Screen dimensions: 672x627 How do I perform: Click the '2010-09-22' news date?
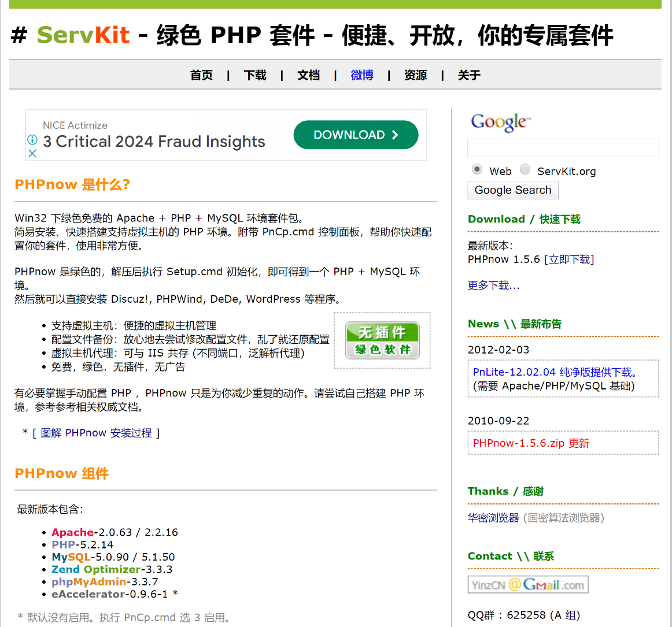(499, 421)
